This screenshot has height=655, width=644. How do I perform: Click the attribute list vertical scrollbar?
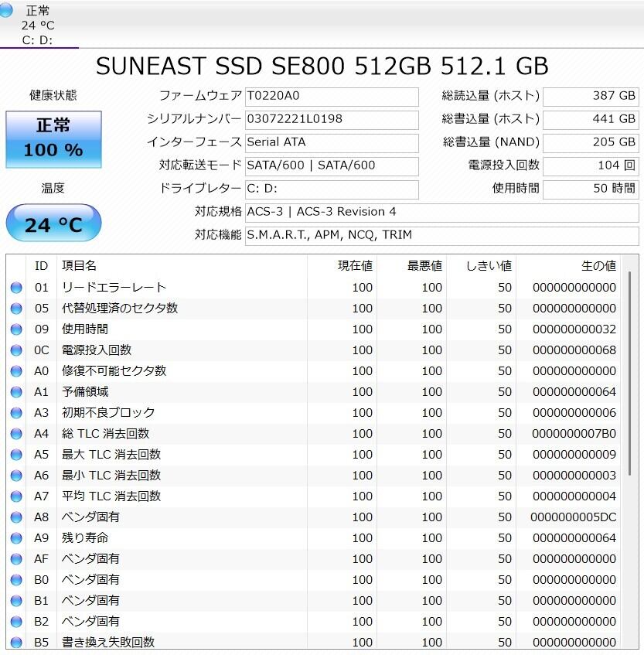pos(629,387)
